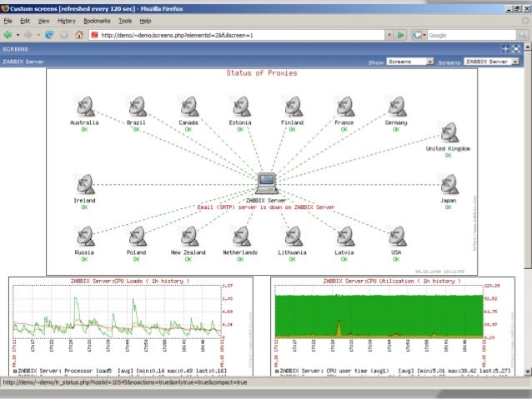Click the New Zealand proxy dish icon

[x=189, y=237]
